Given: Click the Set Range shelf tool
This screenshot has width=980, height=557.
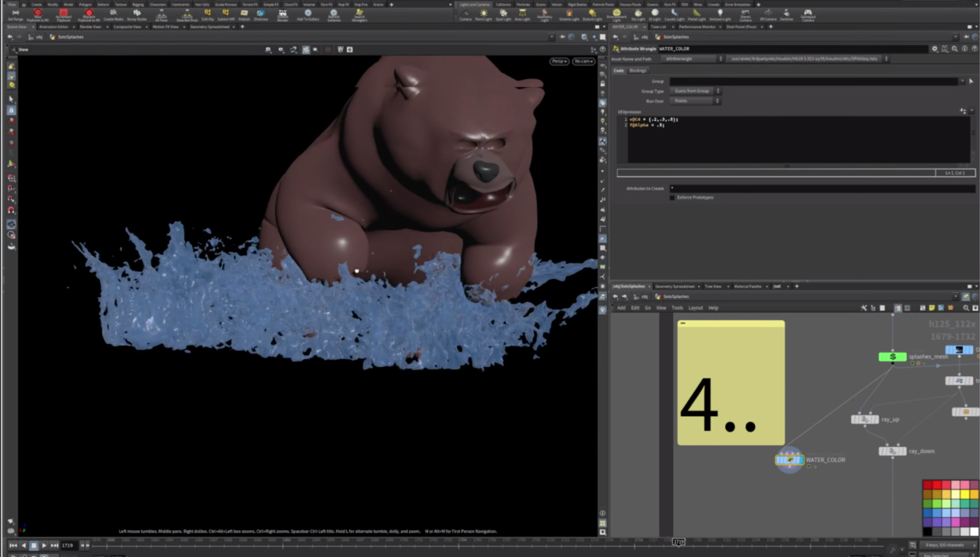Looking at the screenshot, I should pyautogui.click(x=16, y=15).
